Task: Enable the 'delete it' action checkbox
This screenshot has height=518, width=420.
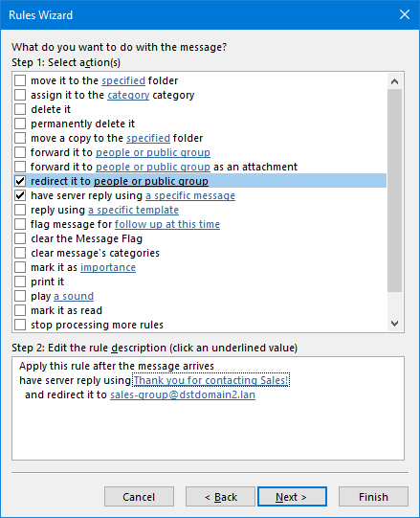Action: [x=20, y=109]
